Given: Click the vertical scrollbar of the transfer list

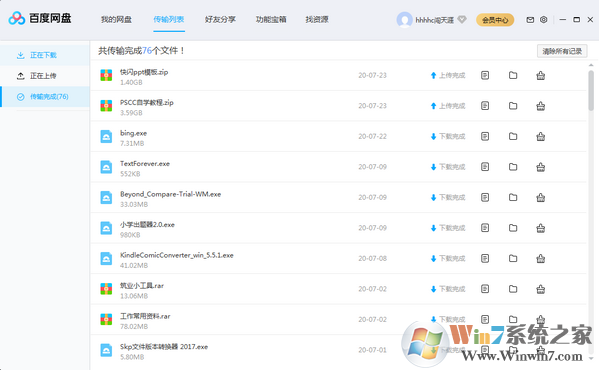Looking at the screenshot, I should 591,90.
